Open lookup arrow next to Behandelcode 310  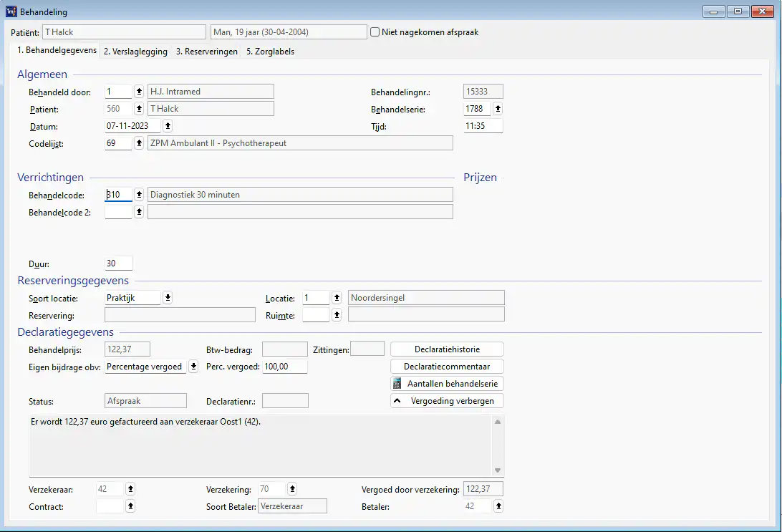(139, 195)
